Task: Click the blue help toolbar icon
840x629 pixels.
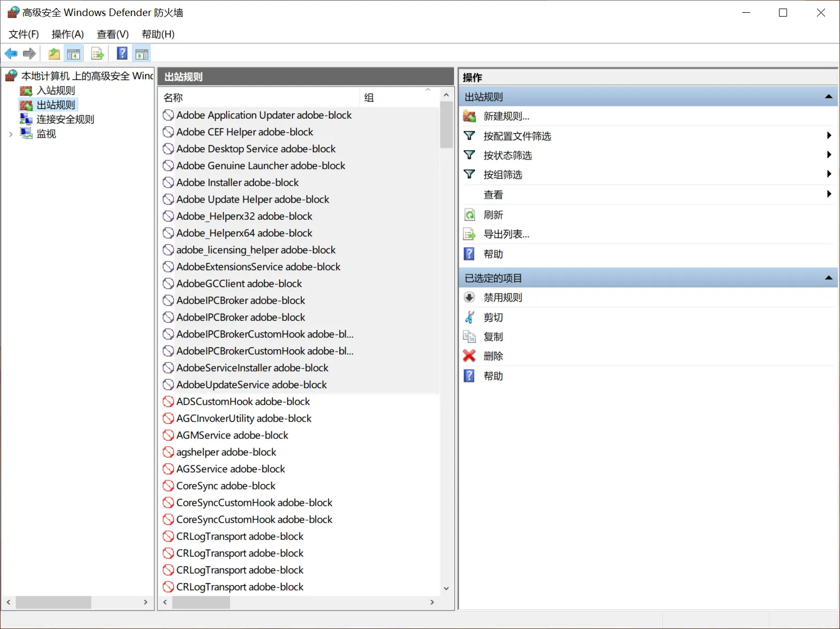Action: coord(122,53)
